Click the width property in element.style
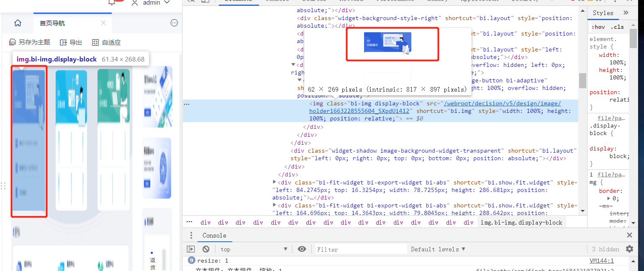 608,55
